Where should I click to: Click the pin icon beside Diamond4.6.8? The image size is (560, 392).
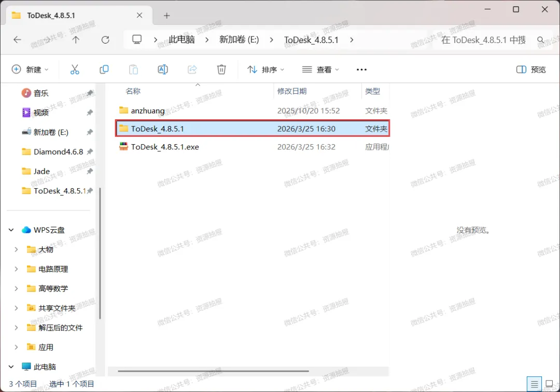pos(90,152)
